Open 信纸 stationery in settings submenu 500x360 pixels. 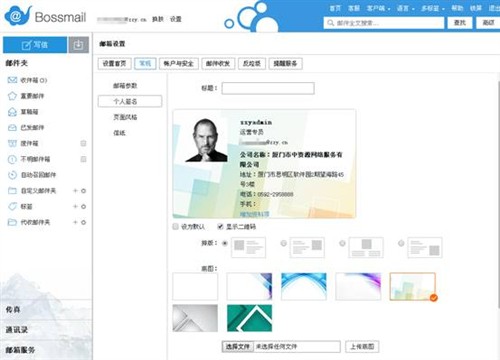click(119, 133)
